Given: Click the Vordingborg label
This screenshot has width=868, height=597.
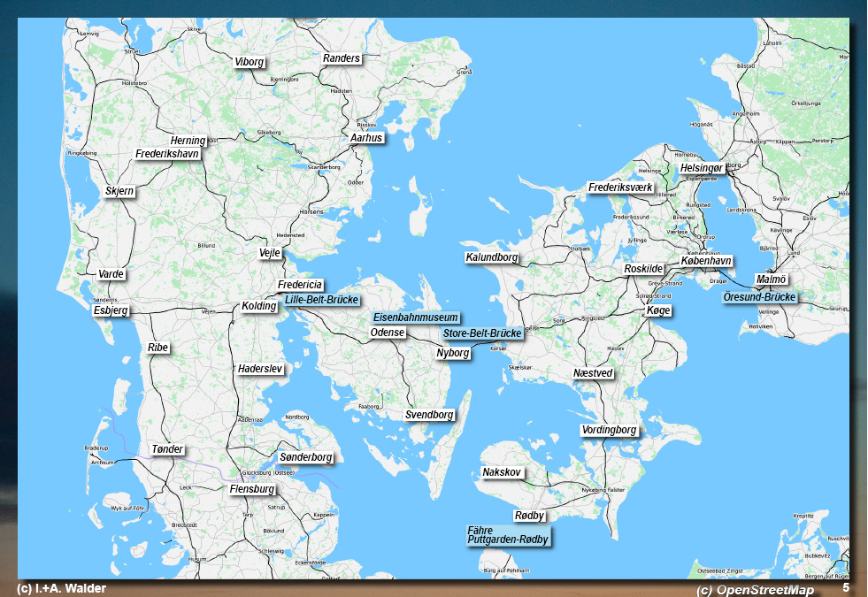Looking at the screenshot, I should coord(609,430).
